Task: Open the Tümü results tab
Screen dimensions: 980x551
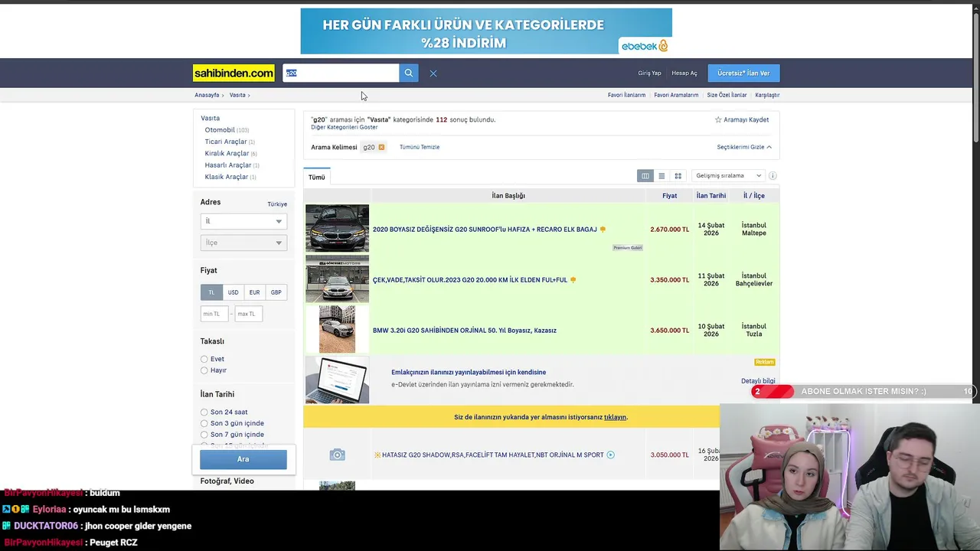Action: click(317, 177)
